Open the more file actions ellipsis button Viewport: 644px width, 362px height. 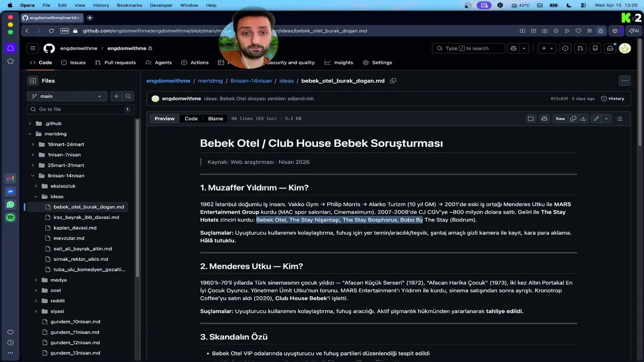point(625,80)
